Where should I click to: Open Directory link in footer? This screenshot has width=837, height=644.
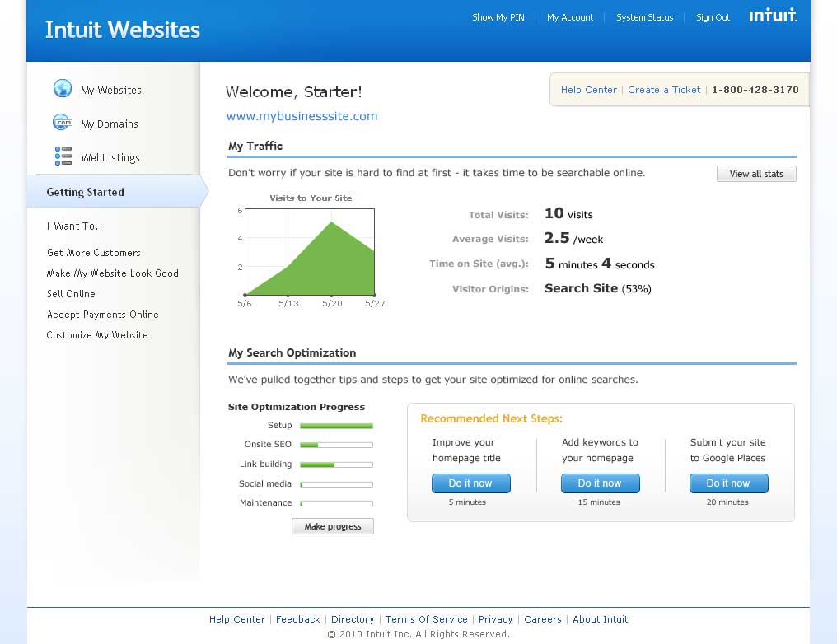353,619
